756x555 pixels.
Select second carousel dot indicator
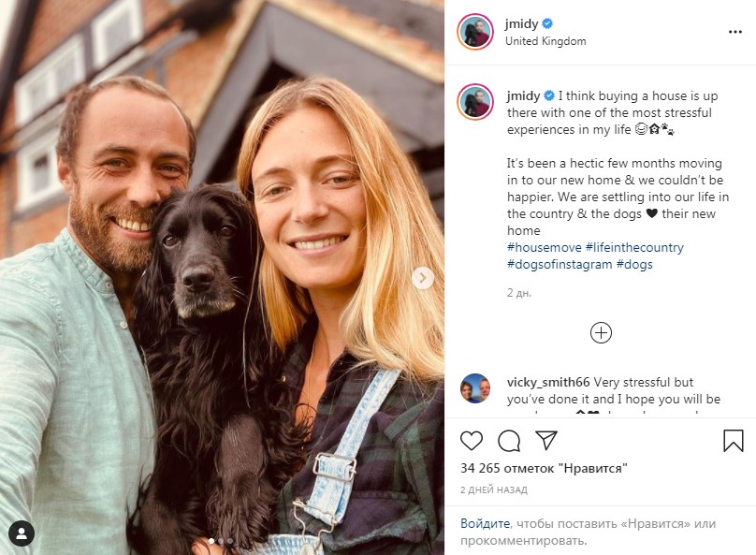[x=221, y=541]
